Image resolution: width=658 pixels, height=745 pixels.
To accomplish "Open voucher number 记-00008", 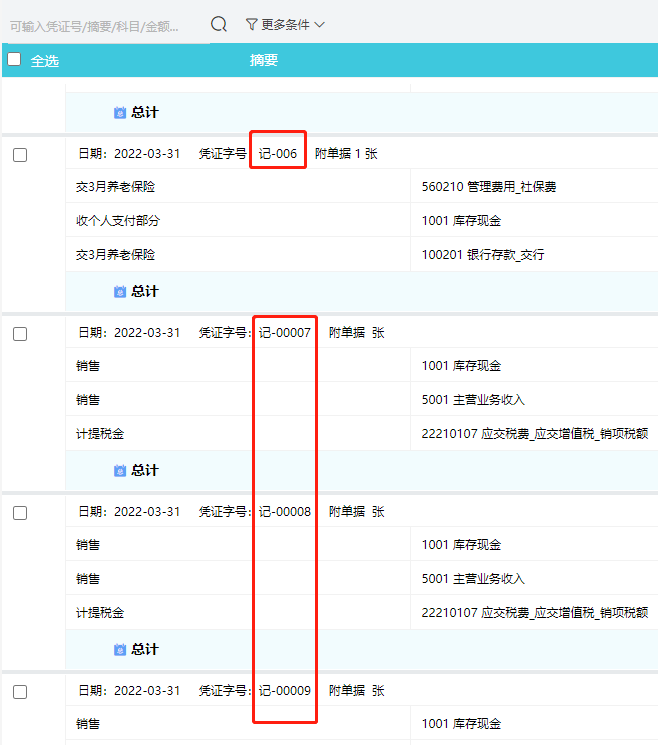I will pyautogui.click(x=285, y=512).
